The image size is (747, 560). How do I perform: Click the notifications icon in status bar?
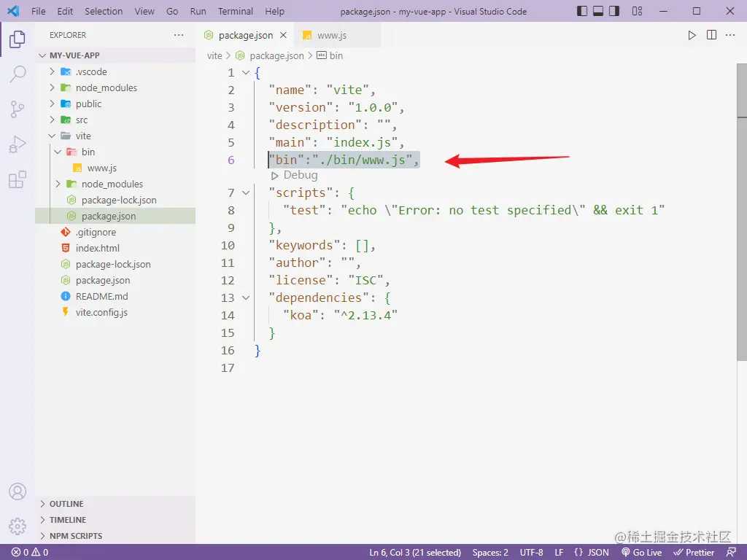(x=731, y=553)
